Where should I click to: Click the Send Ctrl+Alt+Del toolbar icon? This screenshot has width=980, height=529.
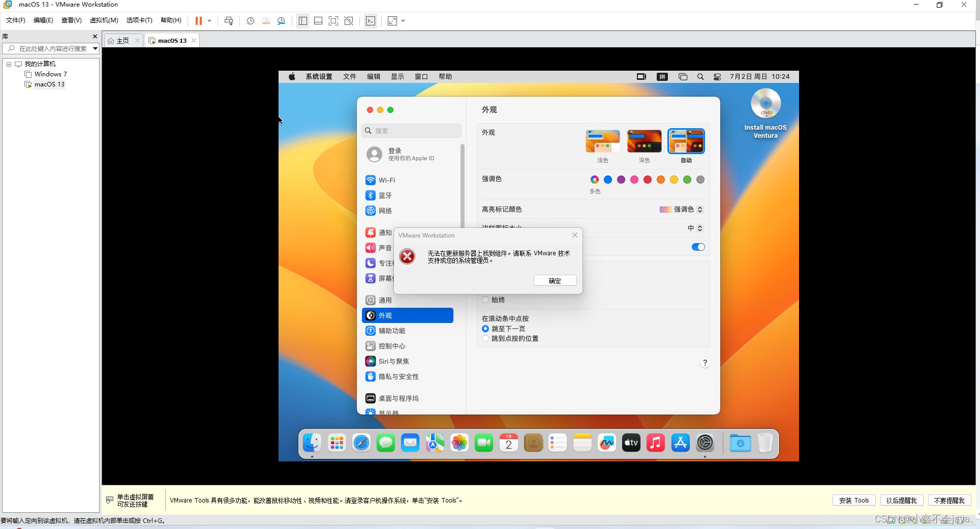229,21
